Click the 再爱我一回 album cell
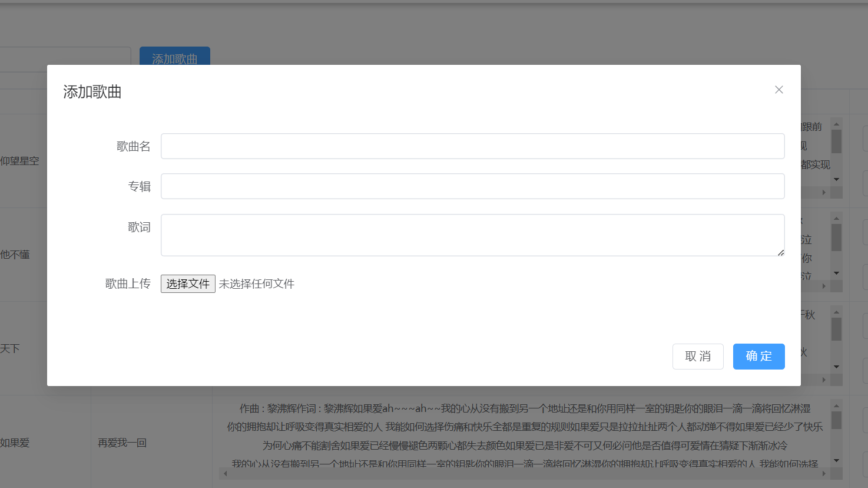The height and width of the screenshot is (488, 868). [x=122, y=443]
